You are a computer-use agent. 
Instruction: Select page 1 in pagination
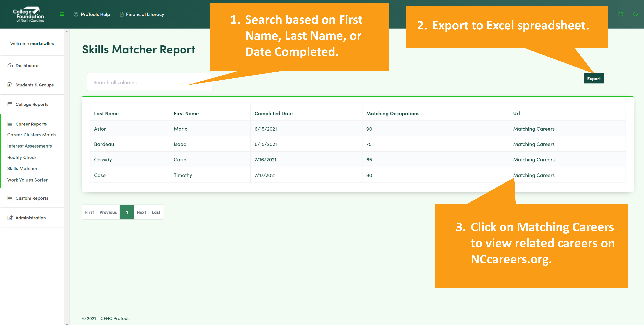(x=127, y=212)
